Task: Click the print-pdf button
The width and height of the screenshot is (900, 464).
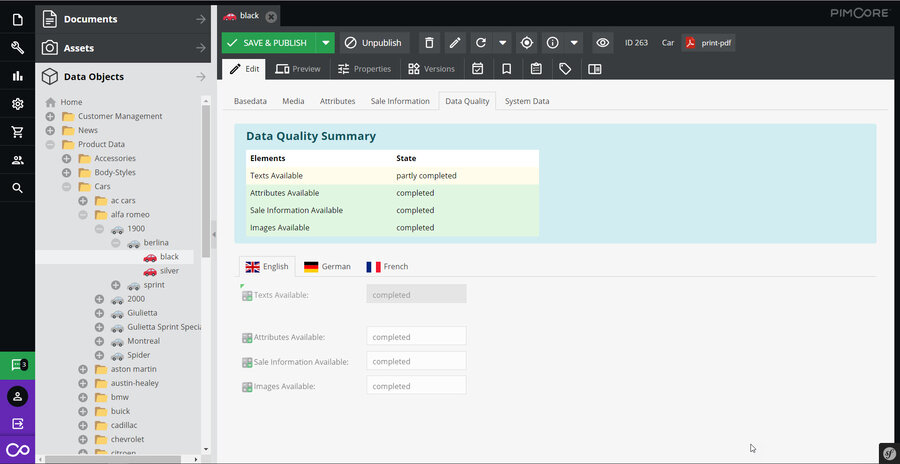Action: [x=708, y=43]
